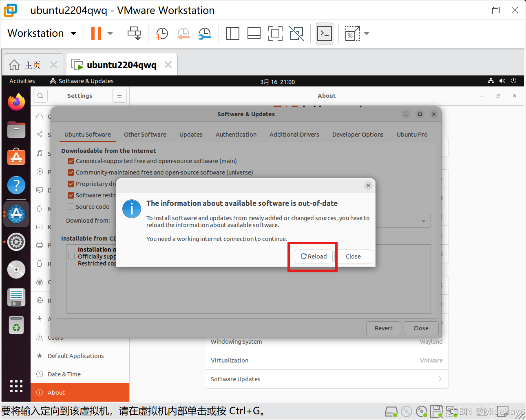The image size is (526, 420).
Task: Switch to the Other Software tab
Action: pyautogui.click(x=145, y=135)
